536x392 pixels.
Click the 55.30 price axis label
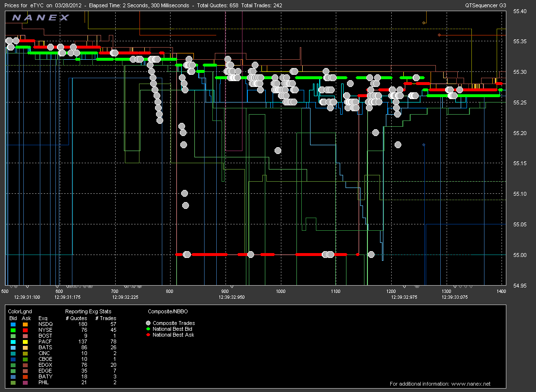[x=519, y=72]
